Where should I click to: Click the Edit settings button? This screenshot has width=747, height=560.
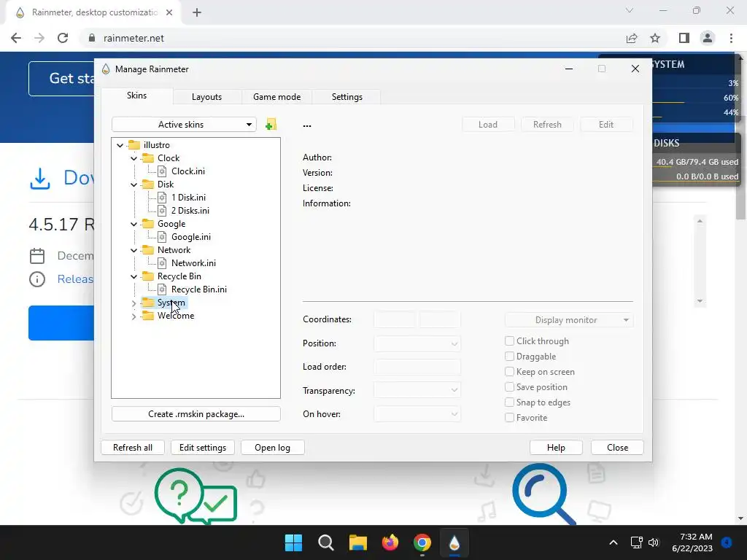point(203,448)
